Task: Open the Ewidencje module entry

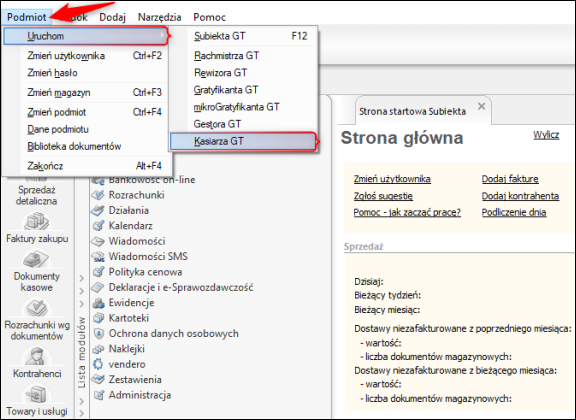Action: [x=131, y=303]
